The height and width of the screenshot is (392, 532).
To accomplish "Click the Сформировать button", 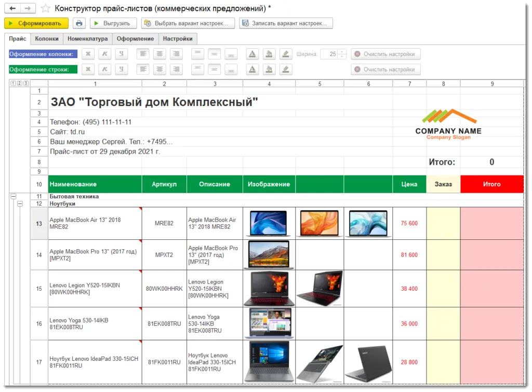I will point(36,23).
